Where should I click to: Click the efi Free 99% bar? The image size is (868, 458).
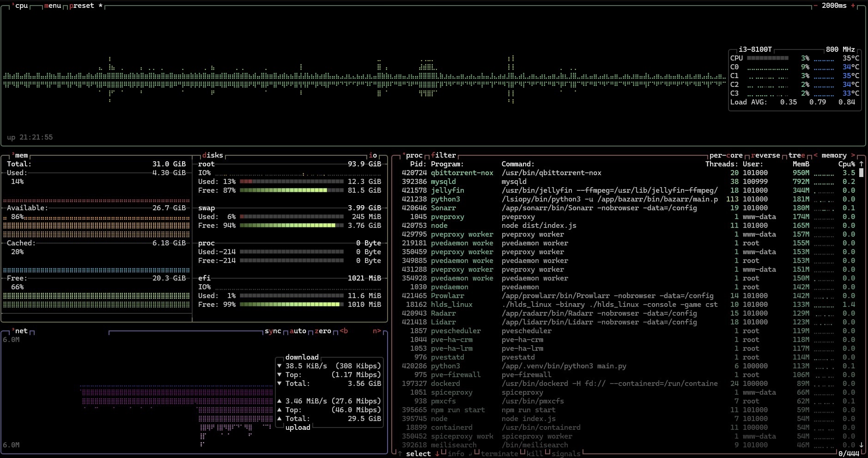[291, 305]
